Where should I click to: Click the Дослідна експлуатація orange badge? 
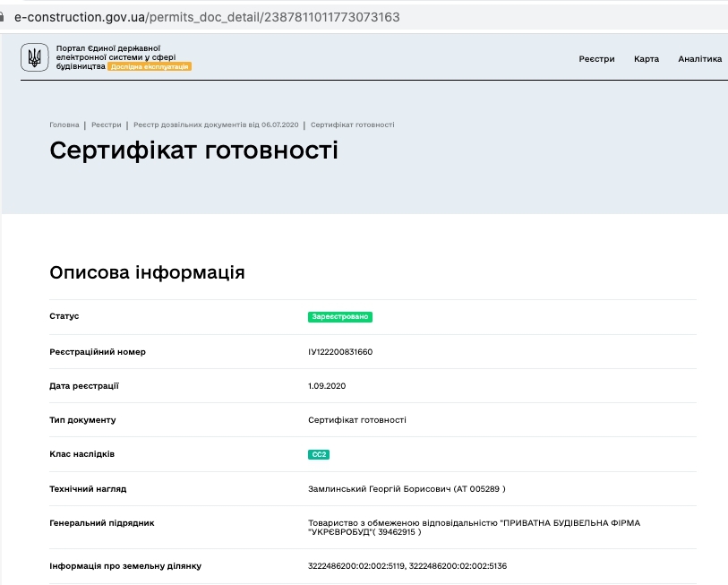tap(150, 66)
